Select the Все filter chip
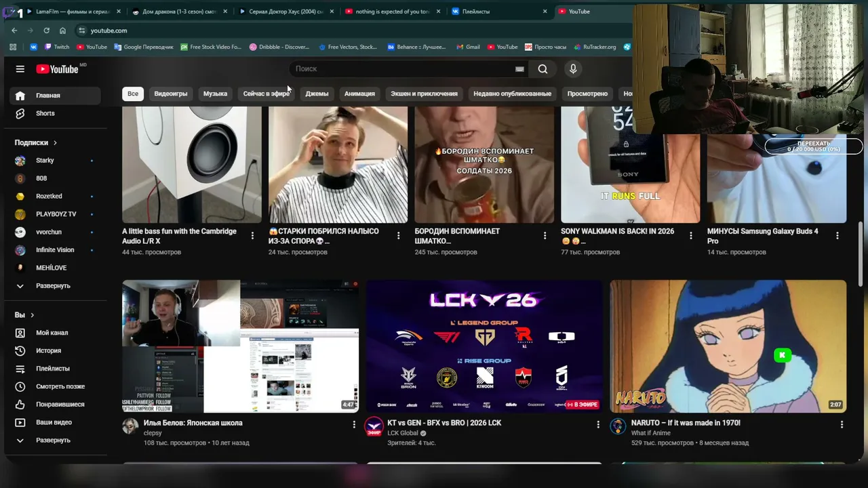868x488 pixels. (x=133, y=94)
